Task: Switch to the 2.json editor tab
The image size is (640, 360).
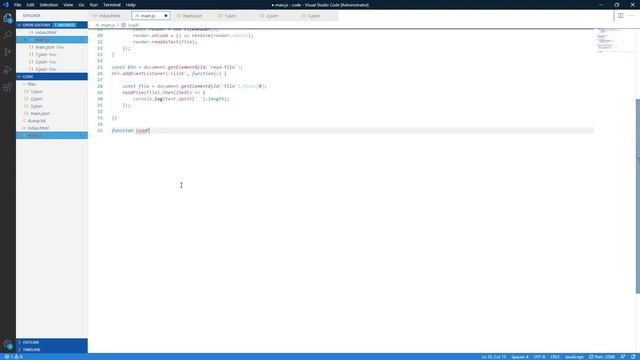Action: click(x=272, y=16)
